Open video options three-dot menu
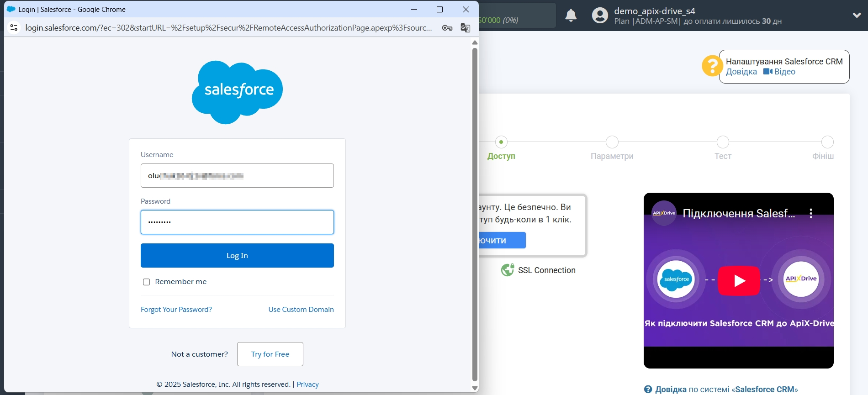The width and height of the screenshot is (868, 395). point(811,213)
